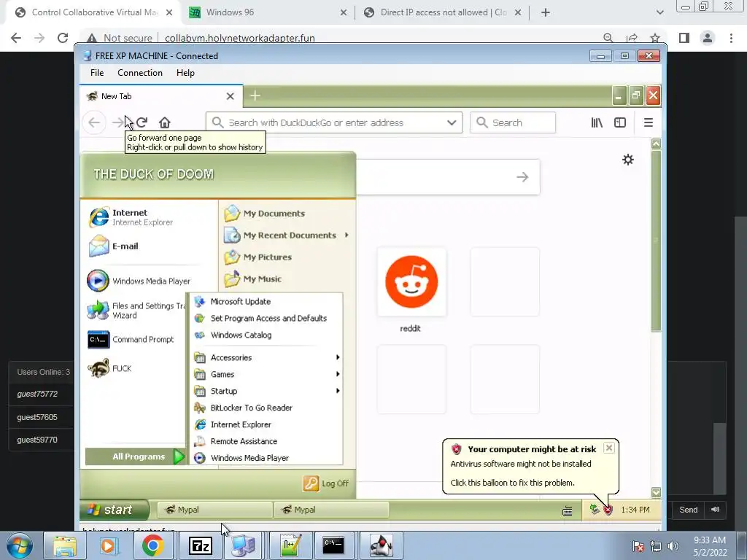Expand All Programs list

[135, 456]
